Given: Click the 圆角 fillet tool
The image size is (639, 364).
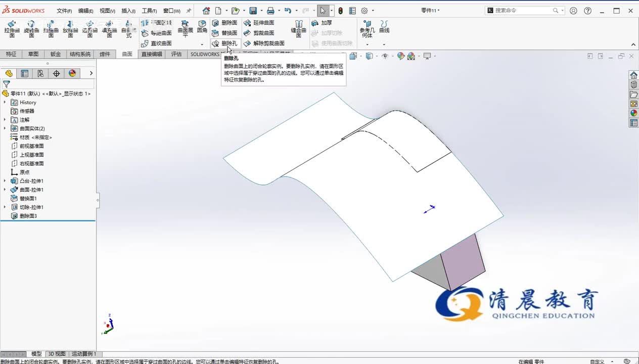Looking at the screenshot, I should pyautogui.click(x=202, y=27).
